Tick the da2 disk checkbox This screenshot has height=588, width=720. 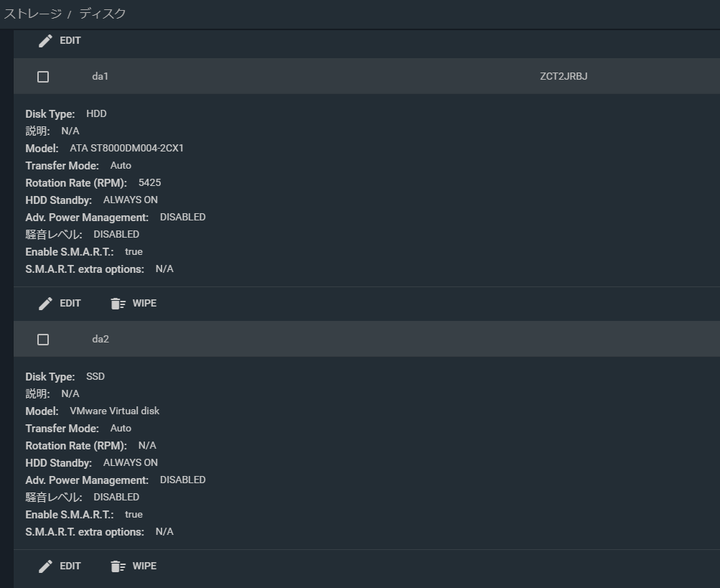43,340
